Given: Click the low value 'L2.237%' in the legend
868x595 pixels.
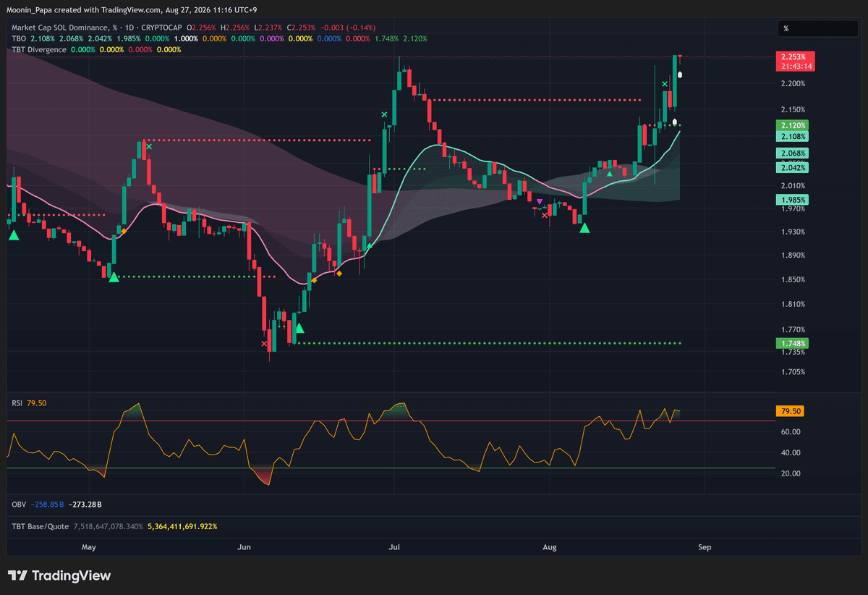Looking at the screenshot, I should (x=270, y=27).
